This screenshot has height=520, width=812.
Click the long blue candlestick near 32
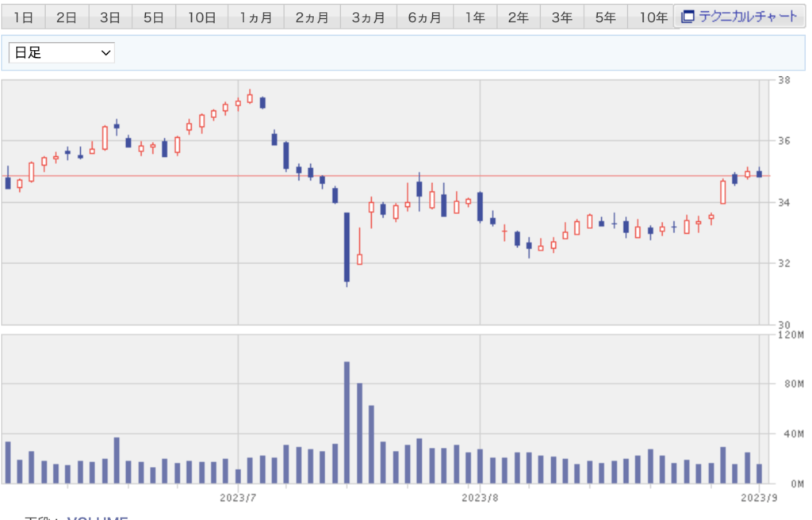coord(347,247)
